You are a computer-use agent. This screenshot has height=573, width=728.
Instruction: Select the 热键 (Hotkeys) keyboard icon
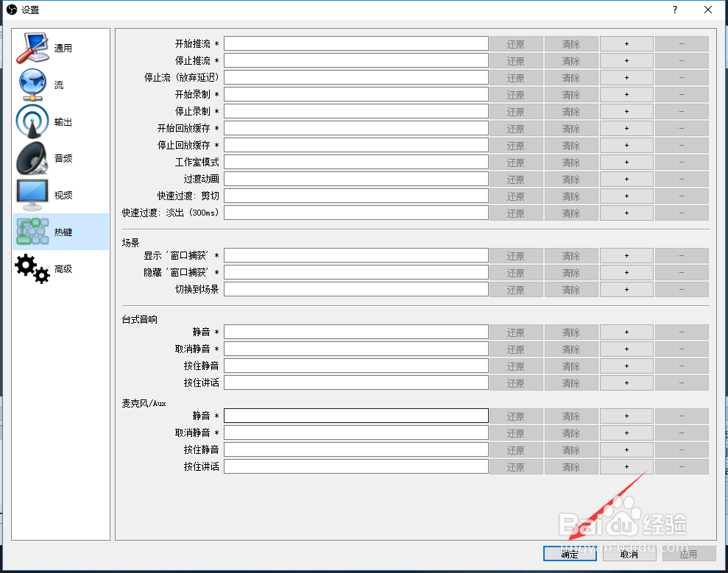click(x=32, y=232)
